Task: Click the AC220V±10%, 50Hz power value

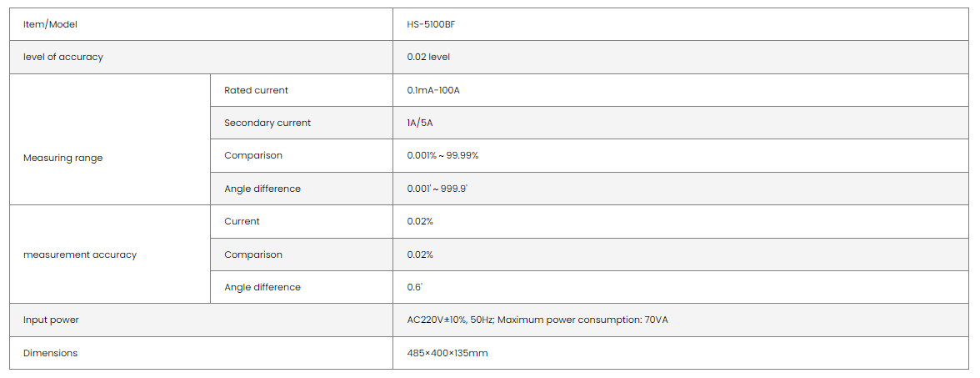Action: [x=537, y=320]
